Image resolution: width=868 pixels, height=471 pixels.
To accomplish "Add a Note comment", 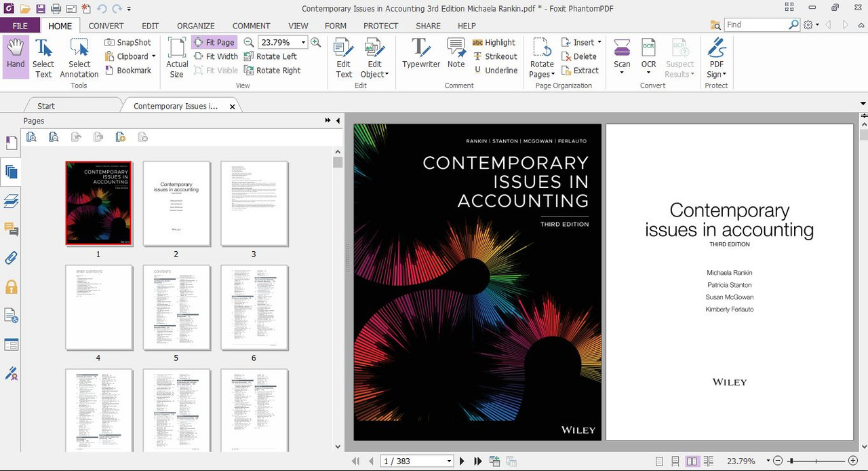I will [x=456, y=53].
